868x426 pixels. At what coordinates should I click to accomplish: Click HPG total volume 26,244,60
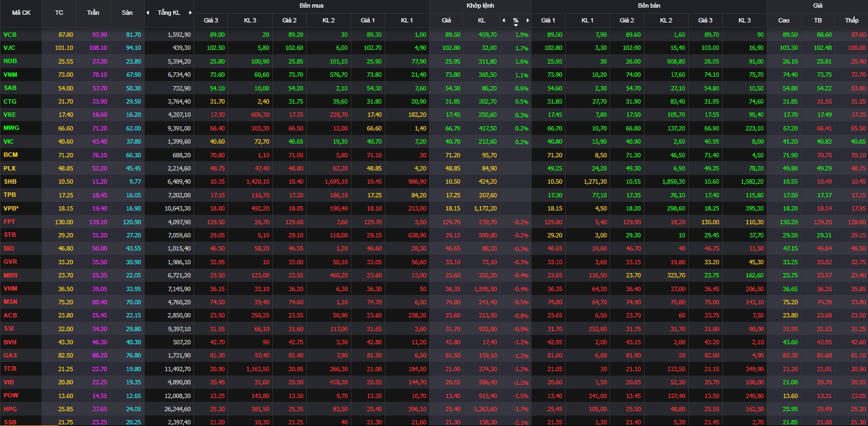[x=178, y=409]
